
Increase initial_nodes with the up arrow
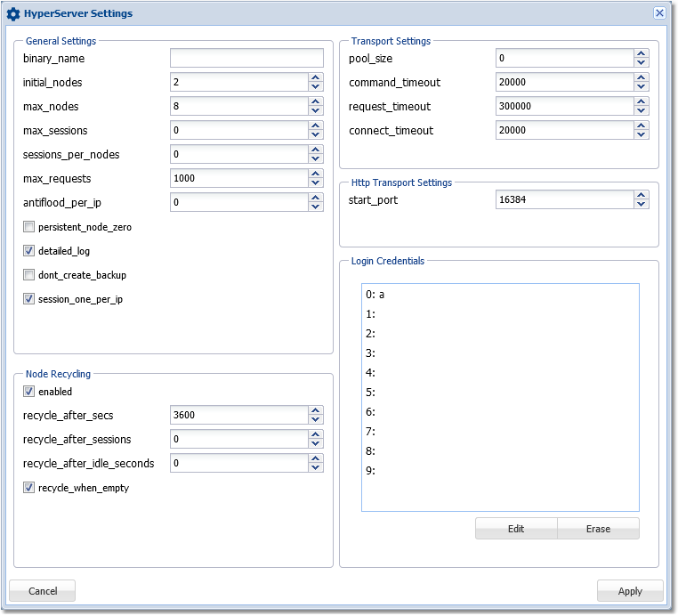click(x=316, y=77)
